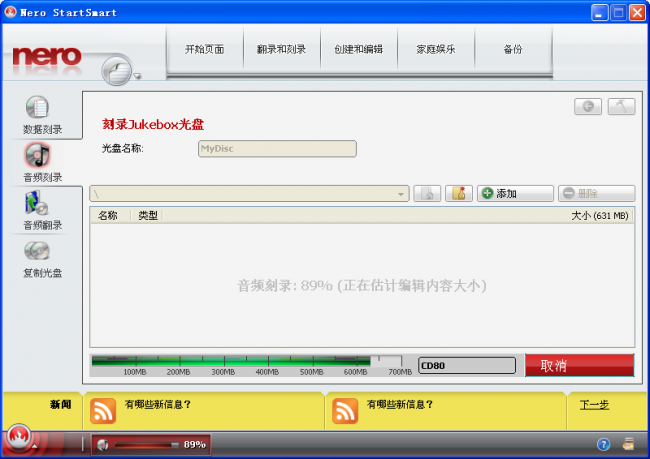Click the back arrow button in top right
Screen dimensions: 650x459
click(588, 107)
